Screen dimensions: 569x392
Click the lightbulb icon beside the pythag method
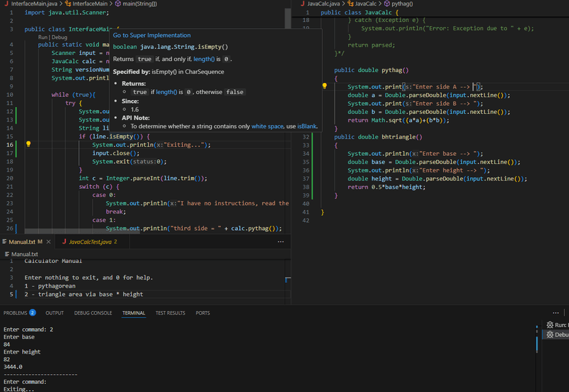click(x=324, y=87)
